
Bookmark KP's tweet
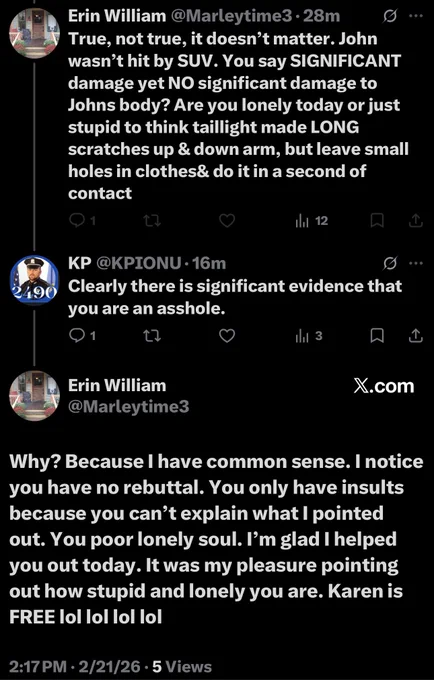[x=377, y=336]
